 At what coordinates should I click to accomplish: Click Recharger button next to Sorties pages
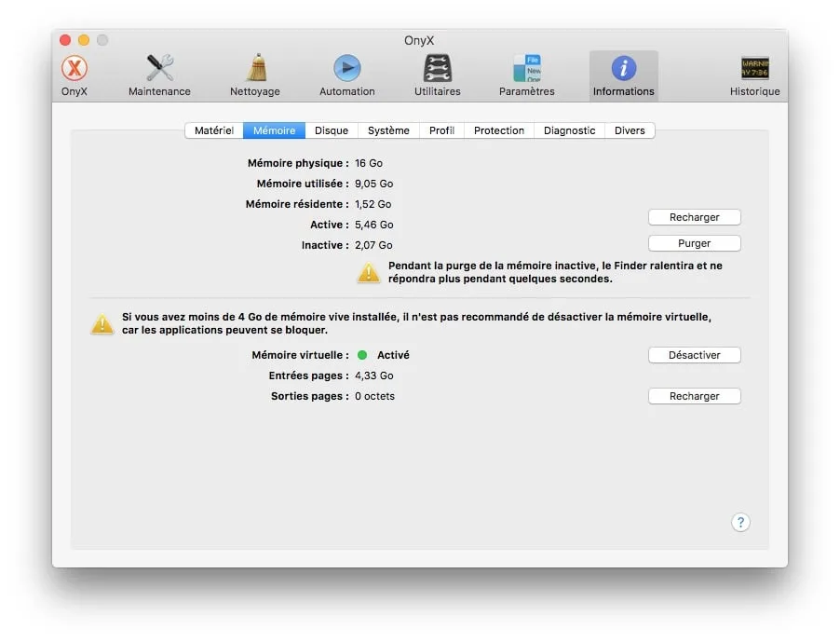tap(695, 396)
